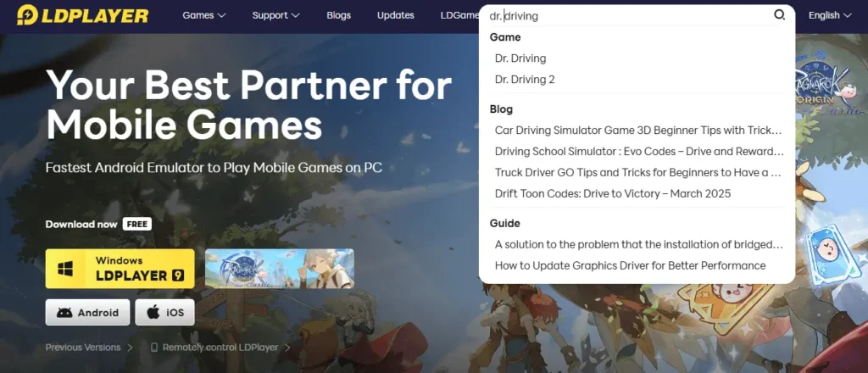Open bridged installation problem guide result
This screenshot has width=868, height=373.
point(639,245)
